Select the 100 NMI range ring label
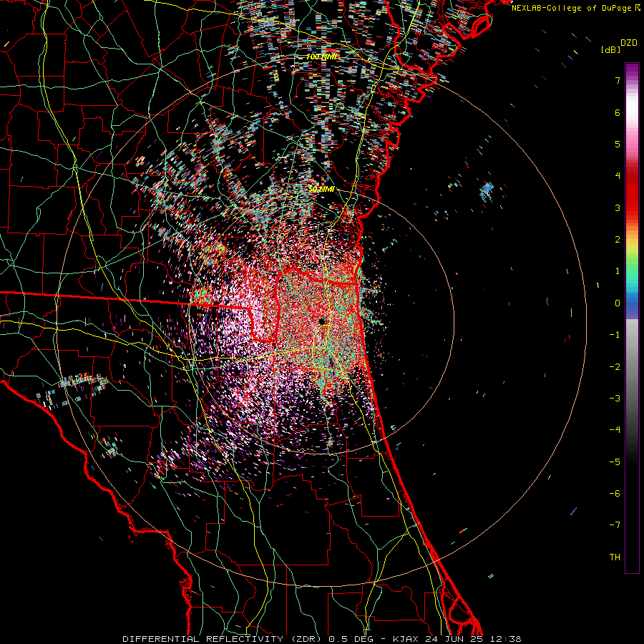644x644 pixels. click(321, 57)
